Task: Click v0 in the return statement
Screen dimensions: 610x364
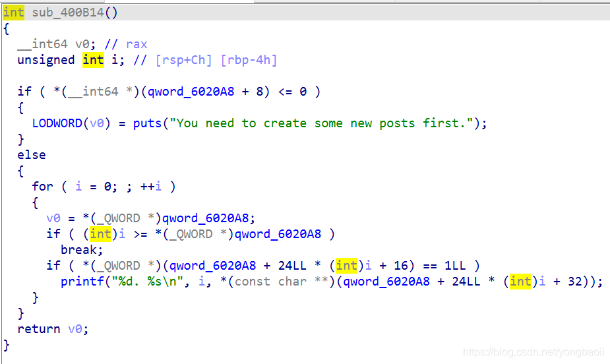Action: 75,329
